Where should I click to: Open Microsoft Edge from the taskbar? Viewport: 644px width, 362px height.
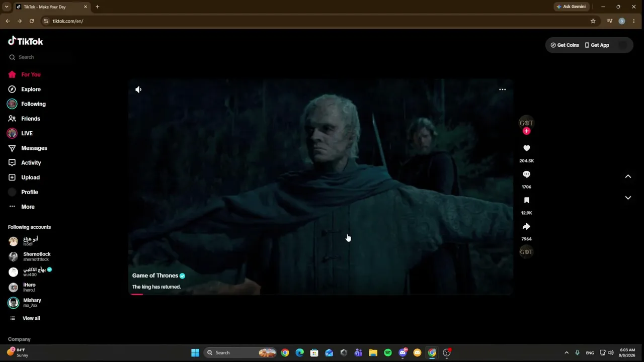click(300, 353)
